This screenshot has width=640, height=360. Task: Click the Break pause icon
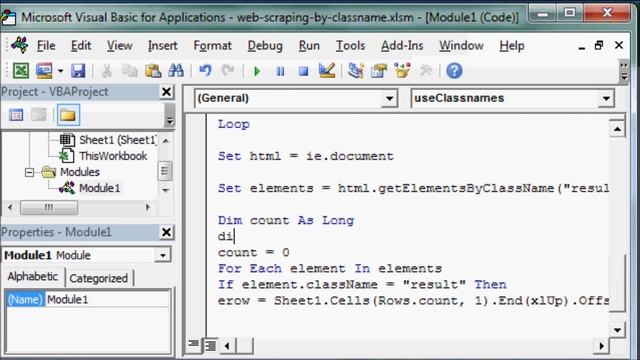tap(280, 71)
